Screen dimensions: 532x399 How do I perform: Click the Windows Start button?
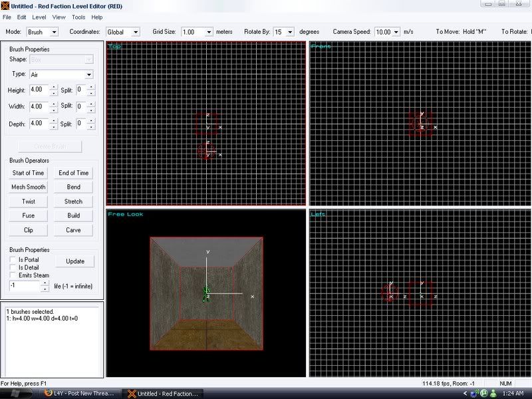click(x=15, y=394)
